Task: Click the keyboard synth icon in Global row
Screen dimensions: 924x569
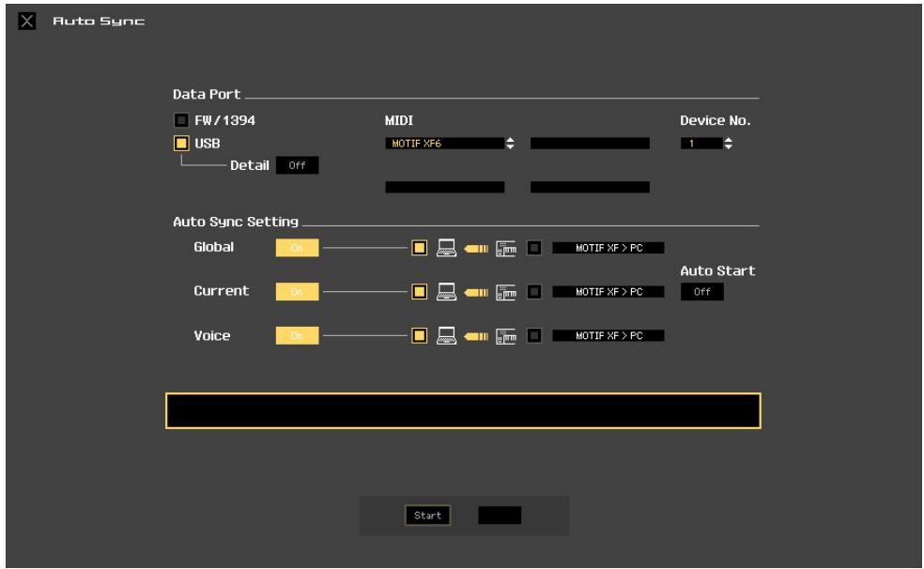Action: [505, 249]
